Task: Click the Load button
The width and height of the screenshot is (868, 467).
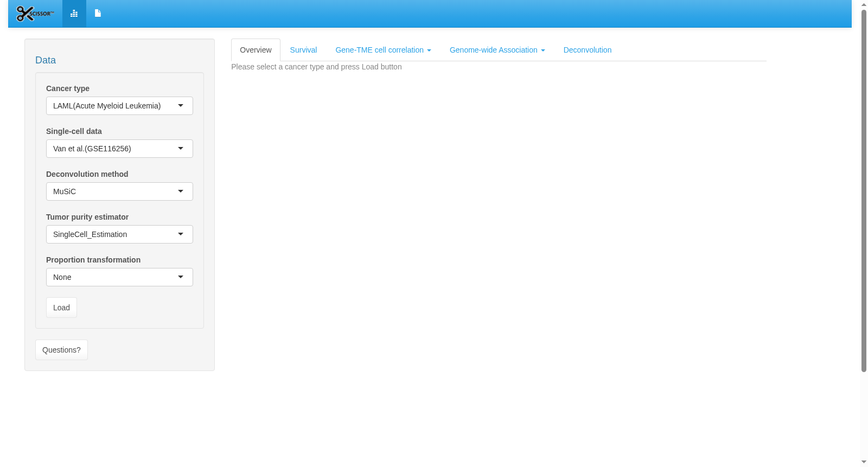Action: (61, 308)
